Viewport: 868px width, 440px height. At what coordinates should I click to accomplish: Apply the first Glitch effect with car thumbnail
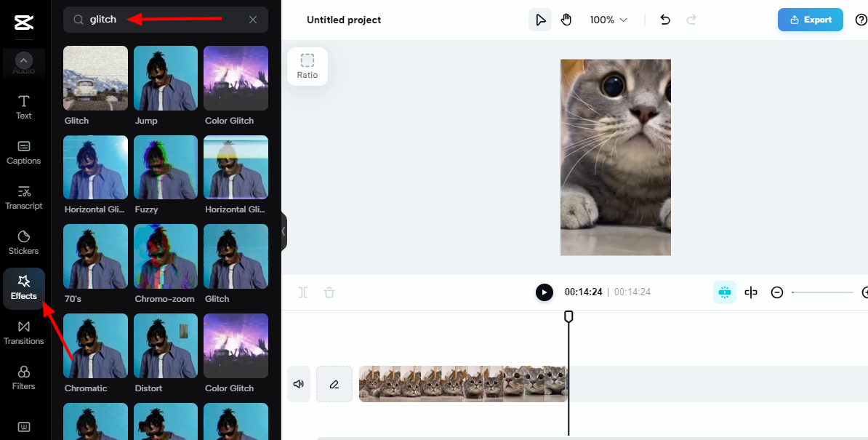click(x=96, y=78)
